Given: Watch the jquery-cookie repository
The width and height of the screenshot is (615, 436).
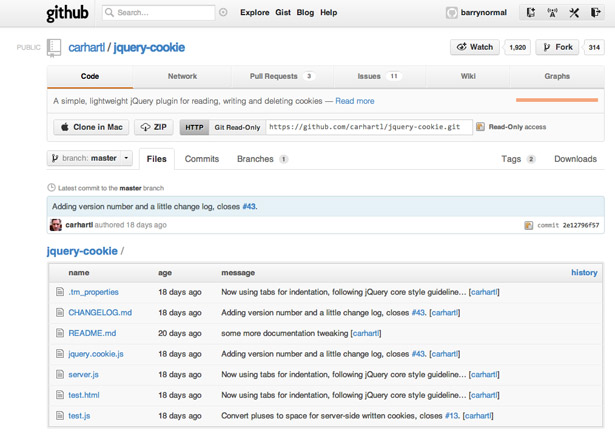Looking at the screenshot, I should [x=475, y=47].
